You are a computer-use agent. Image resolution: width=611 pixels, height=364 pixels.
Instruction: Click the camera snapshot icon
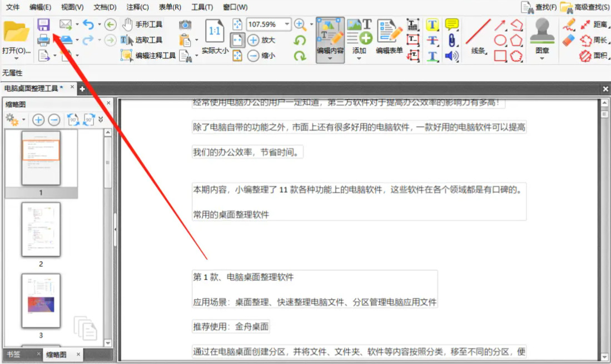[185, 25]
